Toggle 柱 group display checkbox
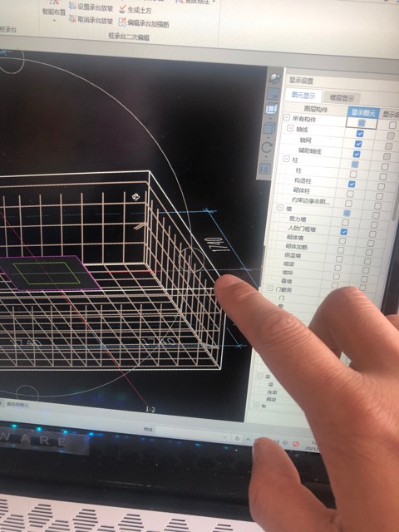The width and height of the screenshot is (399, 532). click(355, 165)
